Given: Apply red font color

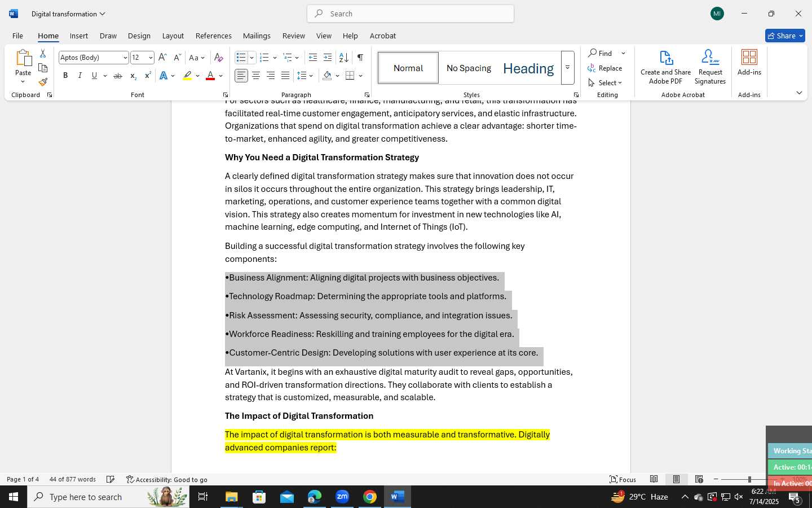Looking at the screenshot, I should pos(210,76).
